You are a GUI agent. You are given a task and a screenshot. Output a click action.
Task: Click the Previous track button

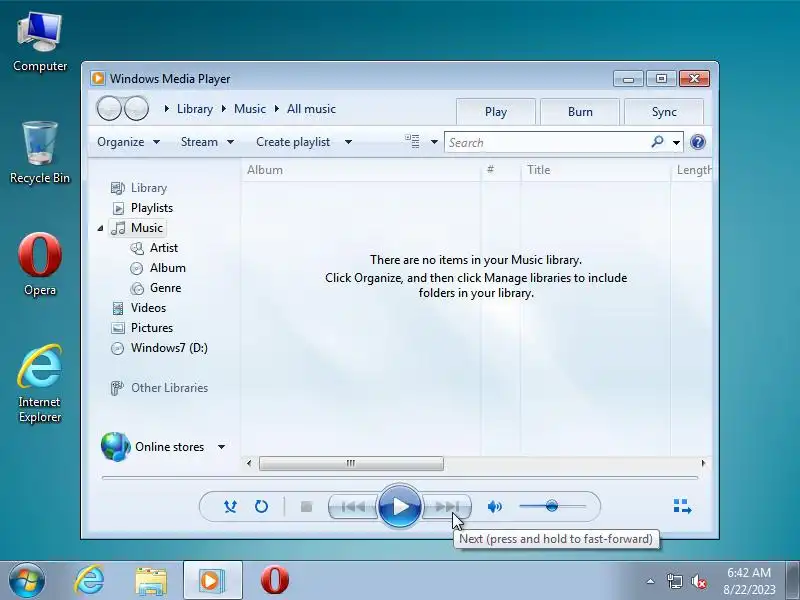353,507
